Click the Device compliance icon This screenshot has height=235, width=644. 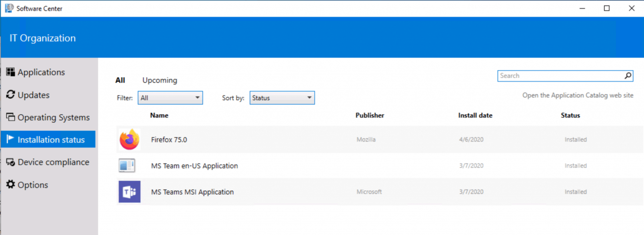click(11, 162)
